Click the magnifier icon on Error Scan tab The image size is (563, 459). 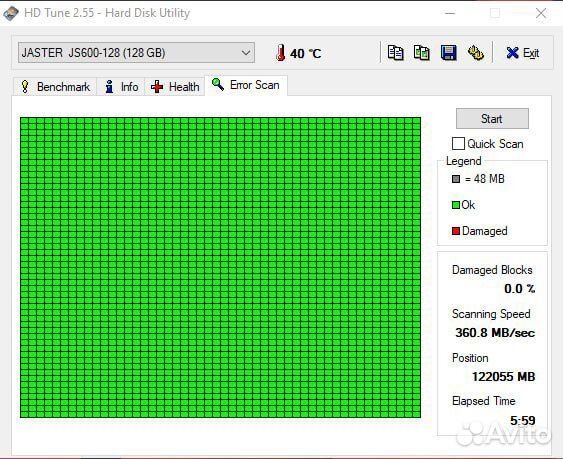tap(218, 84)
